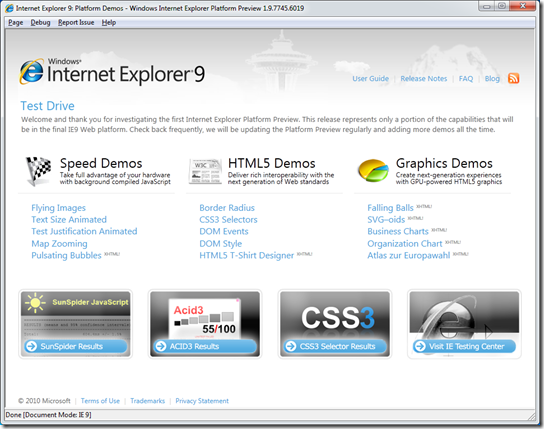The image size is (544, 429).
Task: Click the Speed Demos heading
Action: click(x=101, y=163)
